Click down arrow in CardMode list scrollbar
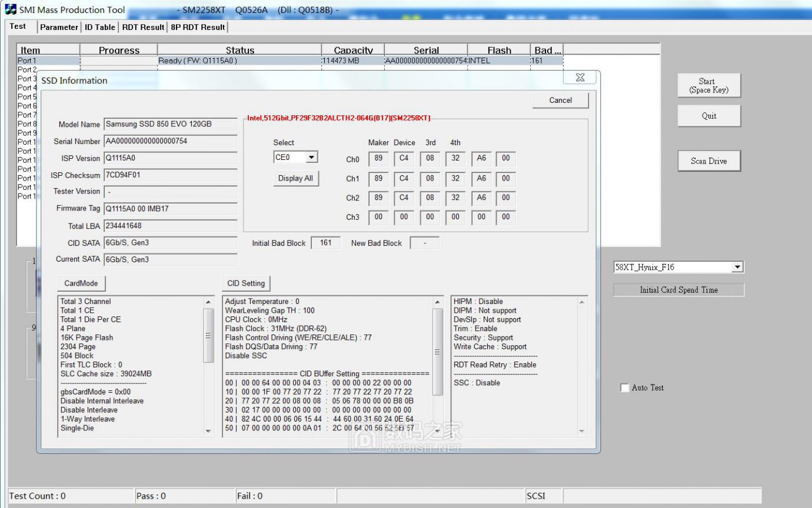The width and height of the screenshot is (812, 508). (x=208, y=431)
